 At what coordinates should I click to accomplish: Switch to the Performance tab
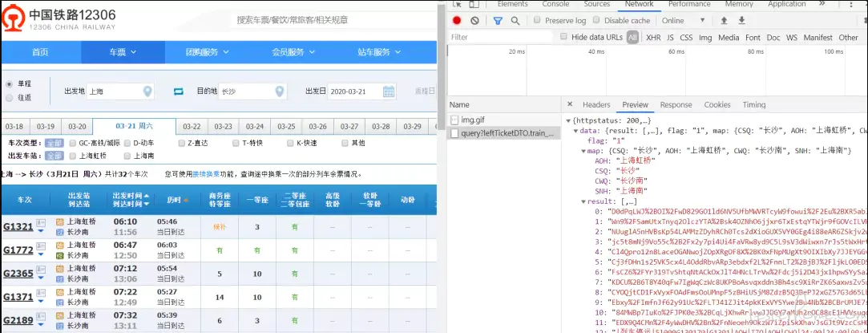point(689,4)
